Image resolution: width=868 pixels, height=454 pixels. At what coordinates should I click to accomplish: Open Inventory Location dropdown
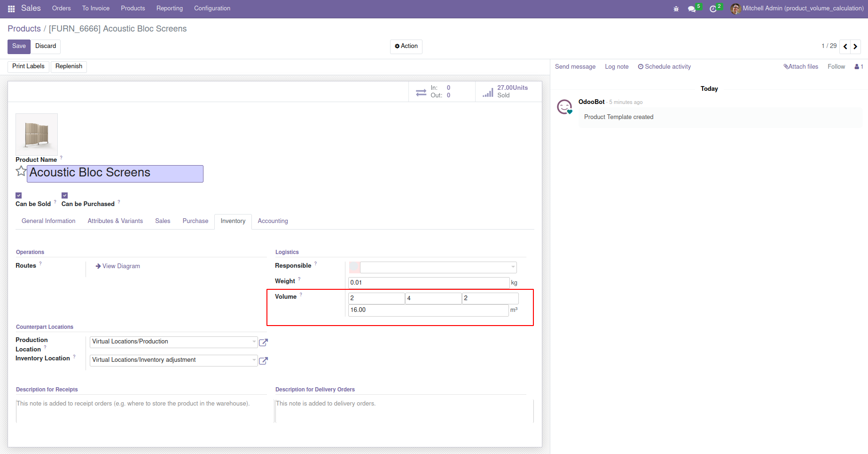pos(174,360)
